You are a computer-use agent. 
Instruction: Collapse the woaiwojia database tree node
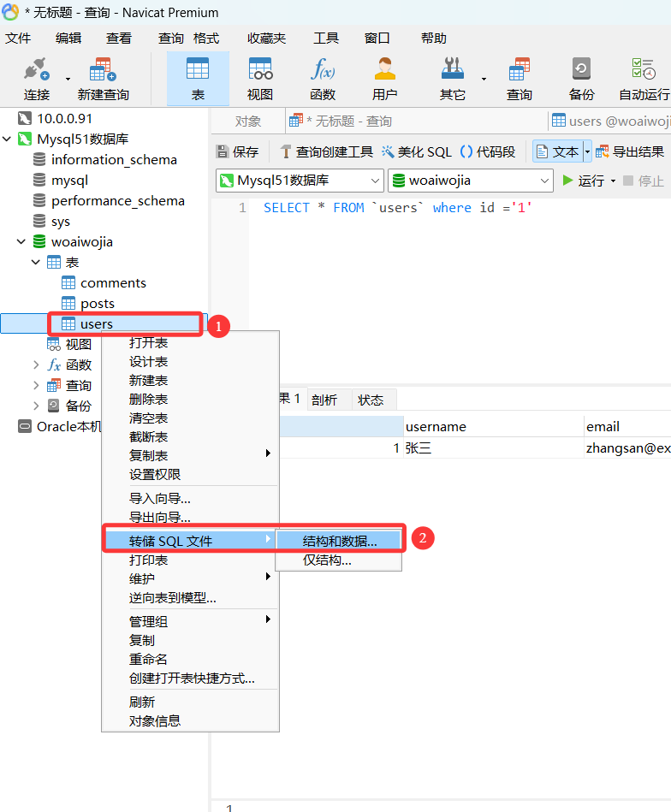pos(21,242)
